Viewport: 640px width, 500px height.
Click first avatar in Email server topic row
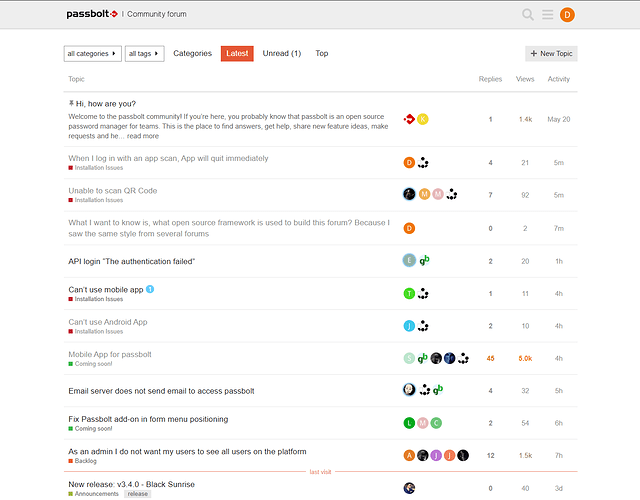[409, 389]
